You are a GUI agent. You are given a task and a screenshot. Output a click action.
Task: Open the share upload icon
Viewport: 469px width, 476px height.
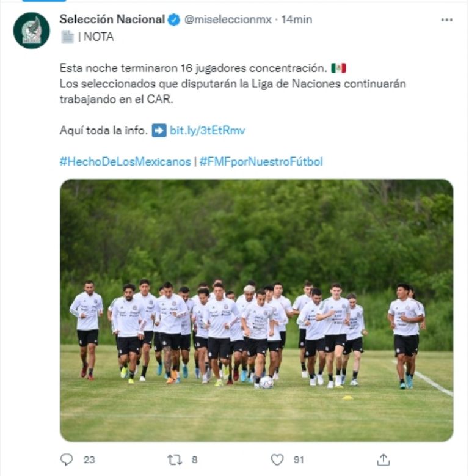(383, 460)
